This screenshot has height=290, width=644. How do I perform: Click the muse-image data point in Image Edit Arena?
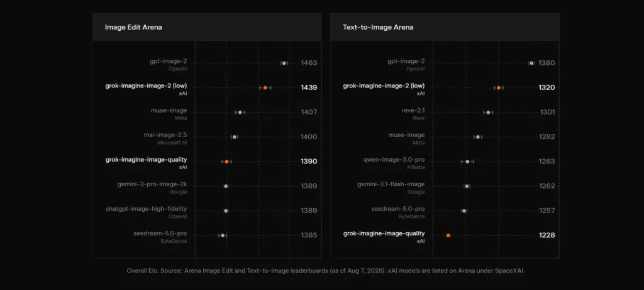(240, 112)
